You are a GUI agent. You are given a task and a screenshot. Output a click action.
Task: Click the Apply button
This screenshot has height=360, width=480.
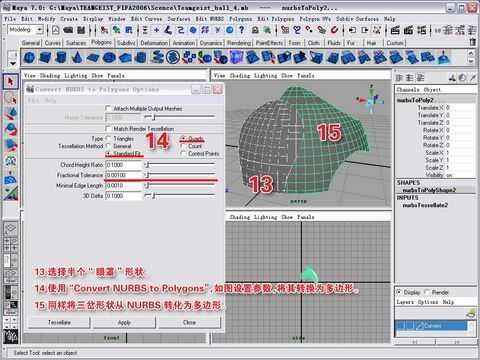tap(124, 322)
